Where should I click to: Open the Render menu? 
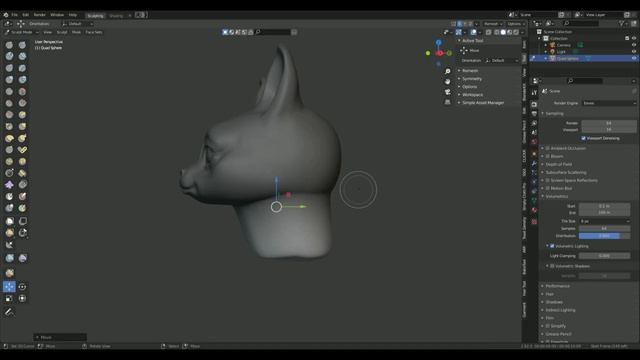pyautogui.click(x=40, y=15)
